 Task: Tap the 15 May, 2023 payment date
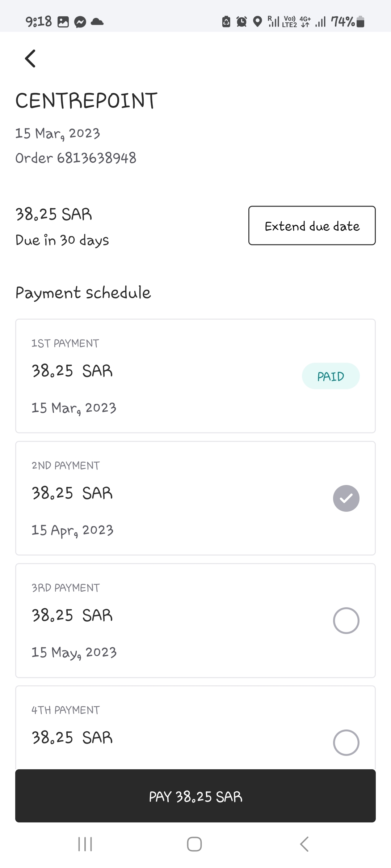74,652
